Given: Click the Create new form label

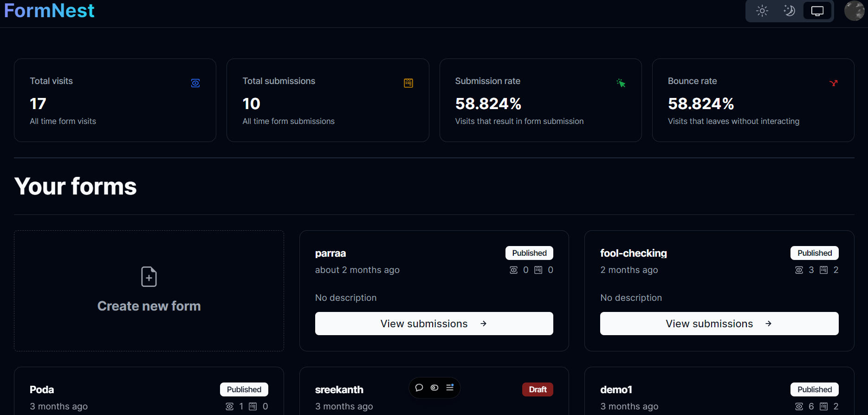Looking at the screenshot, I should [149, 306].
